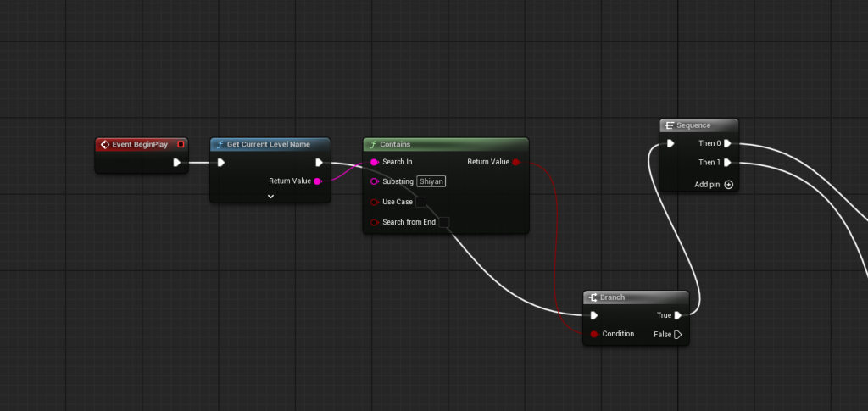
Task: Click the Sequence Then 1 output pin
Action: pyautogui.click(x=727, y=163)
